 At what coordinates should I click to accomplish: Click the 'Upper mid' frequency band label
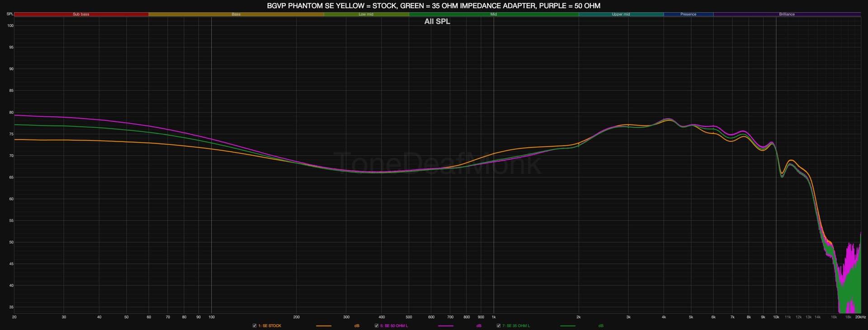[x=621, y=14]
